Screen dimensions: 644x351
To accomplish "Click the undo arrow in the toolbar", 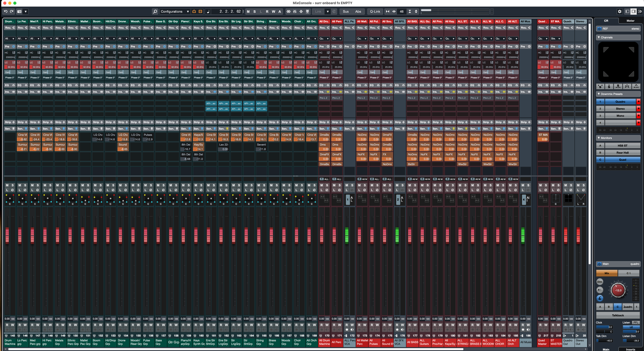I will pos(6,12).
